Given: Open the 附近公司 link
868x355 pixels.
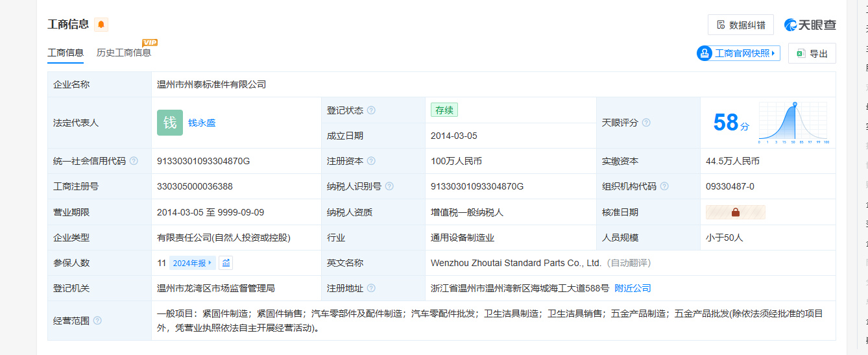Looking at the screenshot, I should coord(633,288).
